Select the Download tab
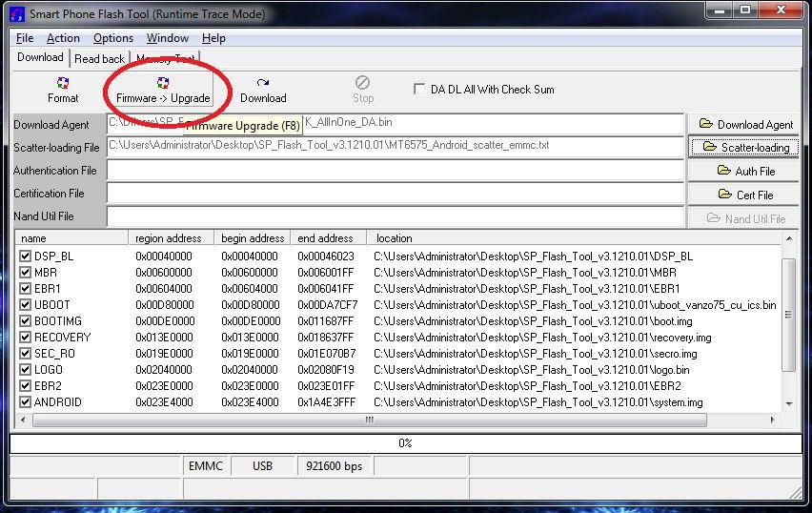812x513 pixels. point(40,57)
